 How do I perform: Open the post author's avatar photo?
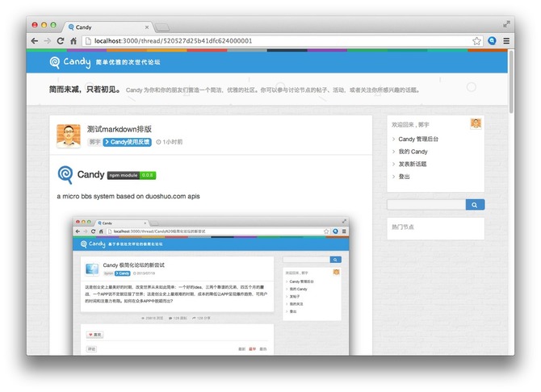(x=69, y=136)
